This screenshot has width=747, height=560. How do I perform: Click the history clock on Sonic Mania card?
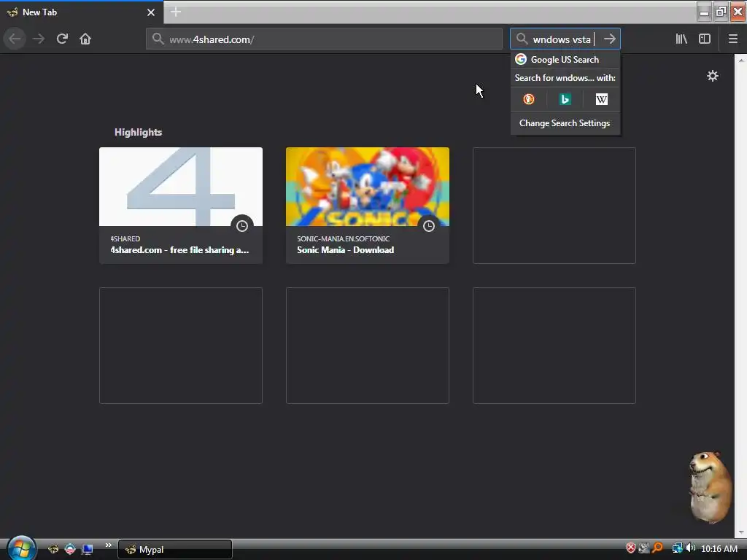point(429,226)
